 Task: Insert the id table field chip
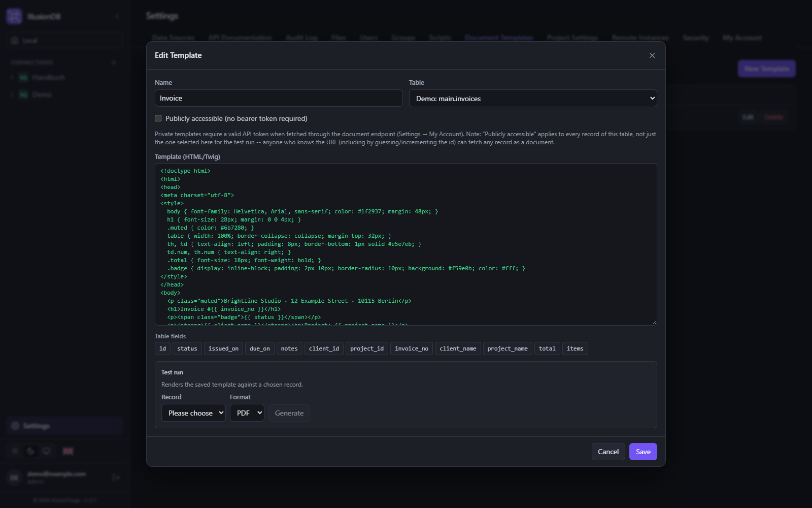point(163,348)
